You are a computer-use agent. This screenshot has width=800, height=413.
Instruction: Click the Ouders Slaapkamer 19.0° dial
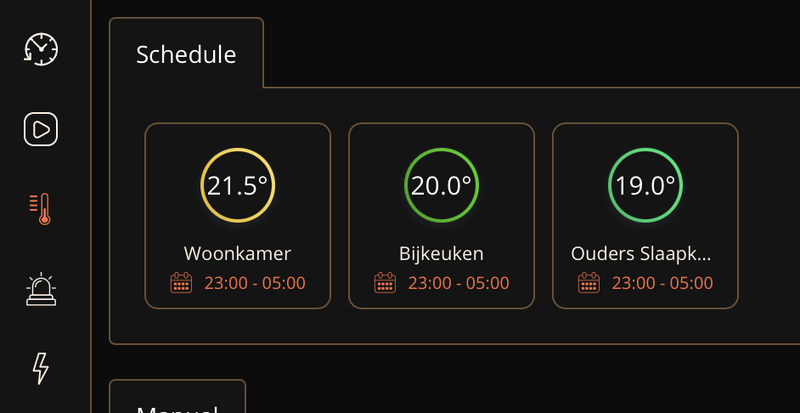[645, 185]
